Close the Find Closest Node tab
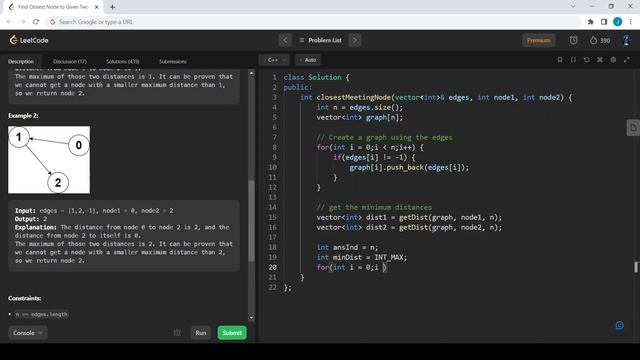Image resolution: width=640 pixels, height=360 pixels. 97,7
